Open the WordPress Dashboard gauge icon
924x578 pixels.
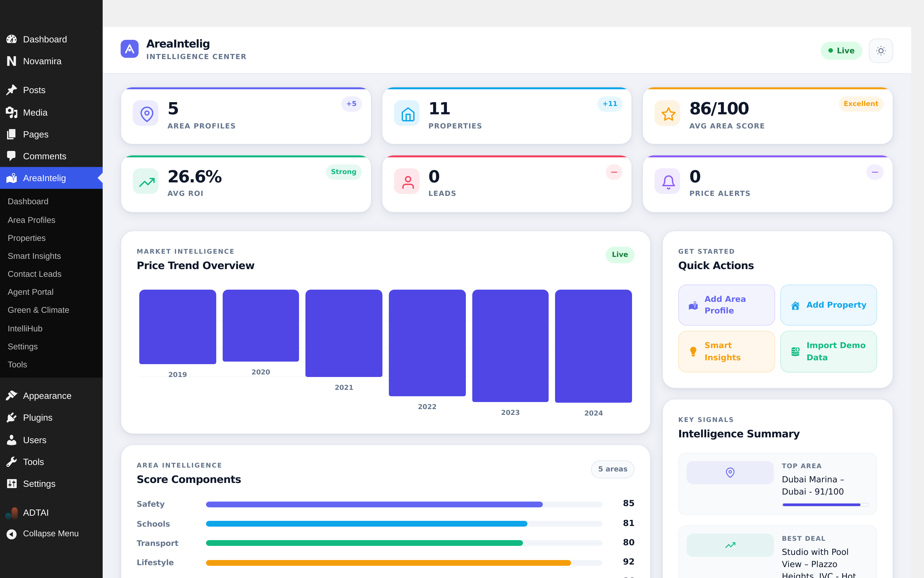point(12,39)
